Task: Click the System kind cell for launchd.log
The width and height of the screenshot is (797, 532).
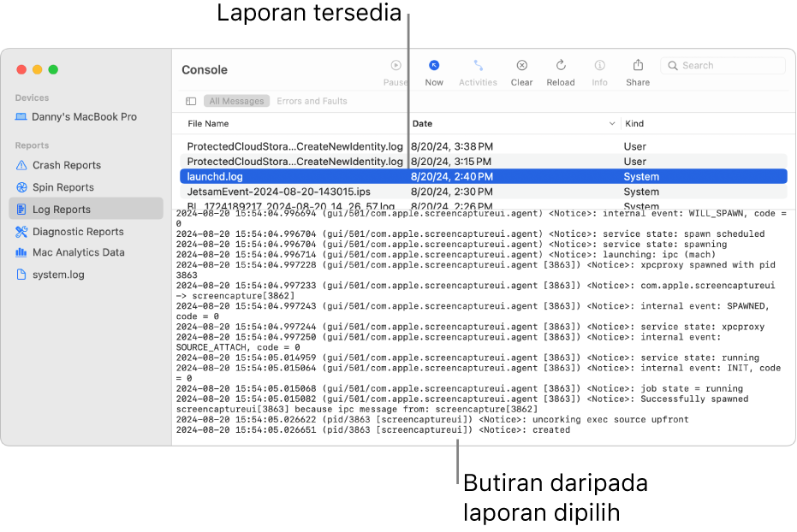Action: (x=641, y=177)
